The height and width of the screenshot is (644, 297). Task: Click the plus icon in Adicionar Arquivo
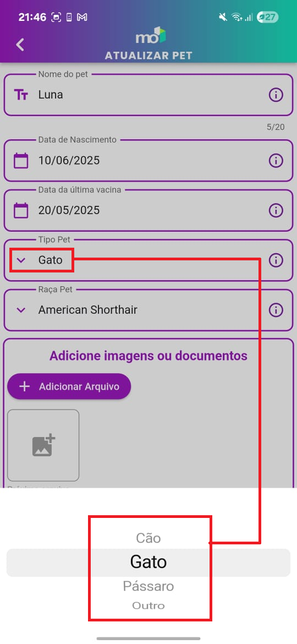25,386
